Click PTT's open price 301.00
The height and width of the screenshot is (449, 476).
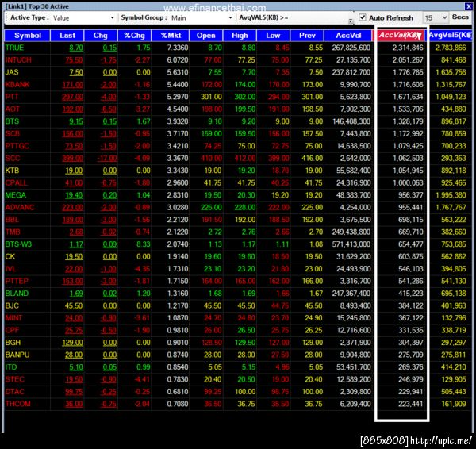[211, 97]
